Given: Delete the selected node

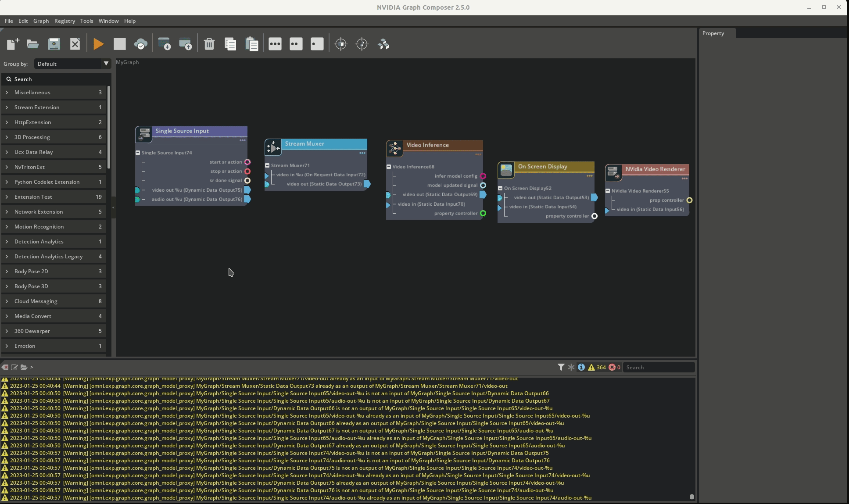Looking at the screenshot, I should click(x=210, y=44).
